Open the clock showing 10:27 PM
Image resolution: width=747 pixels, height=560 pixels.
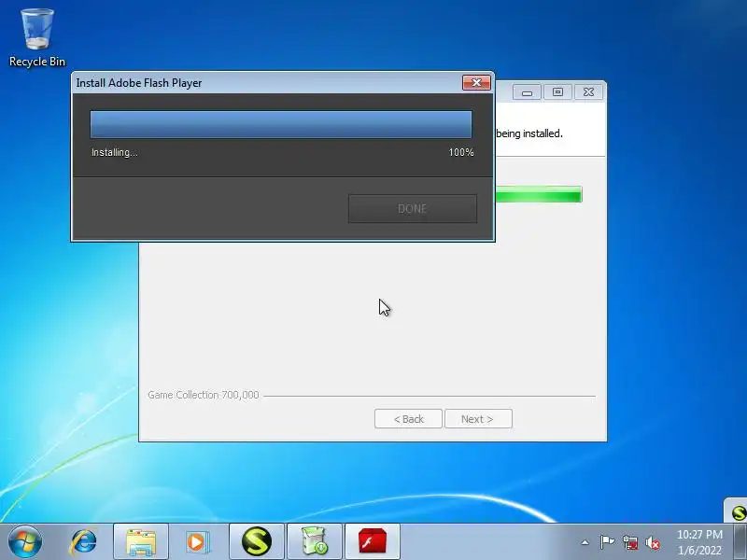(x=699, y=542)
